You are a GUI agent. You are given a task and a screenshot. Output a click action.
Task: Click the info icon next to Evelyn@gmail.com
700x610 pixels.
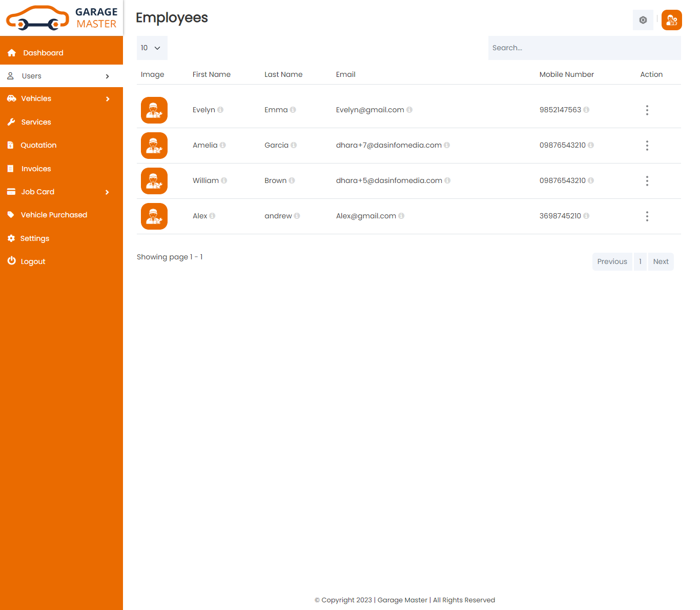coord(409,110)
